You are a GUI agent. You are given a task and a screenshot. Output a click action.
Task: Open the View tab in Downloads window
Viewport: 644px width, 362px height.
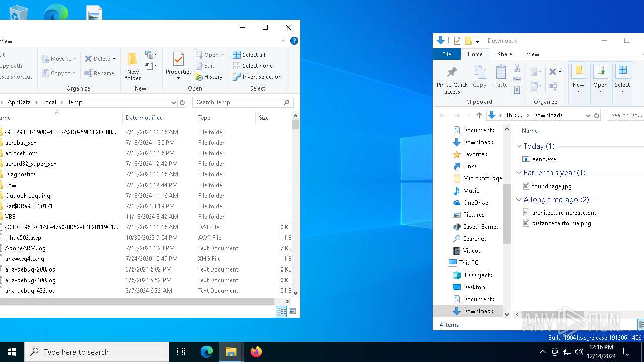pos(533,54)
